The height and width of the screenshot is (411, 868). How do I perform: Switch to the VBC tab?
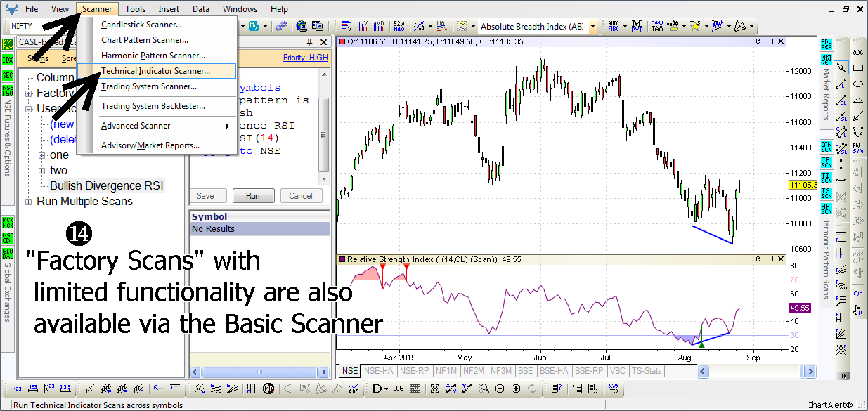coord(617,371)
